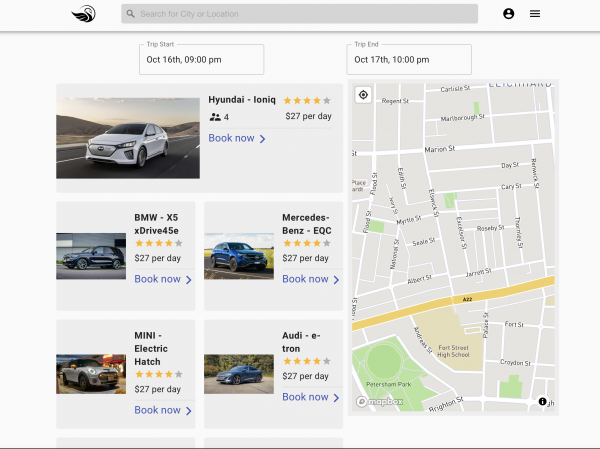Click the Audi e-tron car photo
The width and height of the screenshot is (600, 449).
click(x=239, y=374)
